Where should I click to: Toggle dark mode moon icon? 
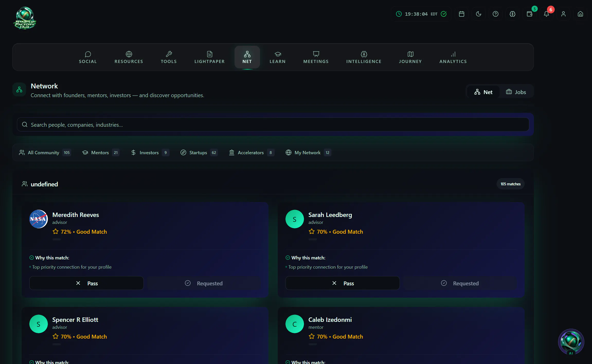point(479,14)
